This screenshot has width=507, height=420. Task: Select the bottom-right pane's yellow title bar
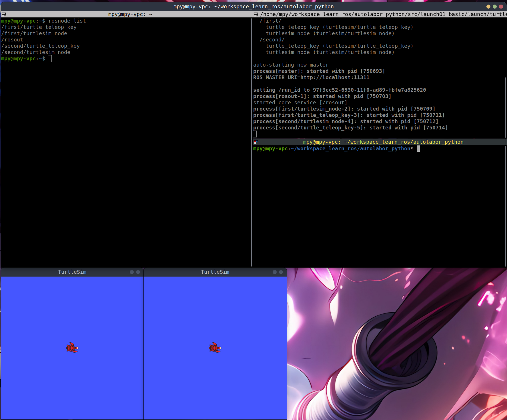pyautogui.click(x=383, y=142)
